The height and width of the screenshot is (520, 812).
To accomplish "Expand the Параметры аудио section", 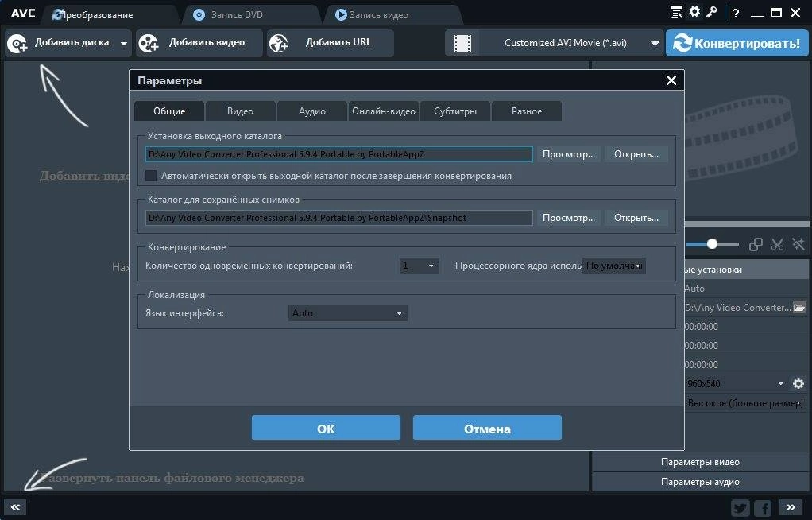I will [x=700, y=482].
